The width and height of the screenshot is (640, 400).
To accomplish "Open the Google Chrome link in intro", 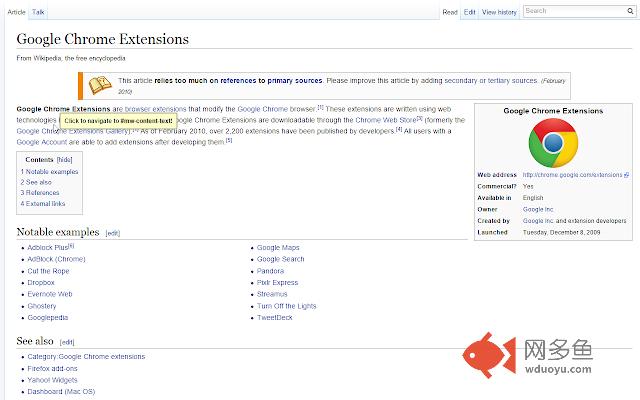I will (x=262, y=109).
